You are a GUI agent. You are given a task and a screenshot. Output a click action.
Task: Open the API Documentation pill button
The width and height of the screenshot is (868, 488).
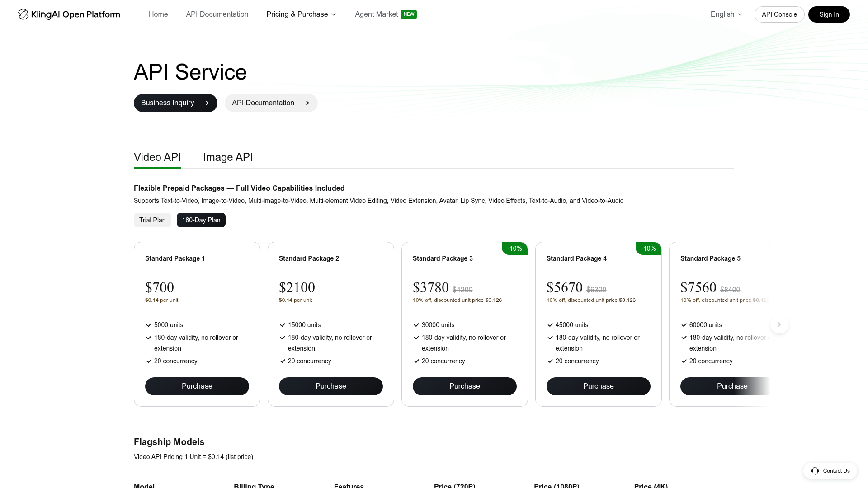pos(271,103)
